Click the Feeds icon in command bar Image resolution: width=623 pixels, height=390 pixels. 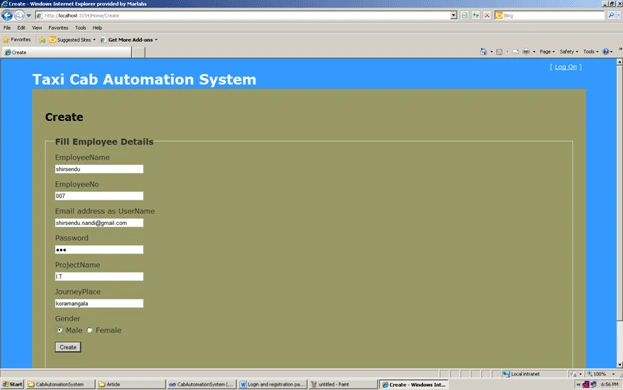(499, 52)
